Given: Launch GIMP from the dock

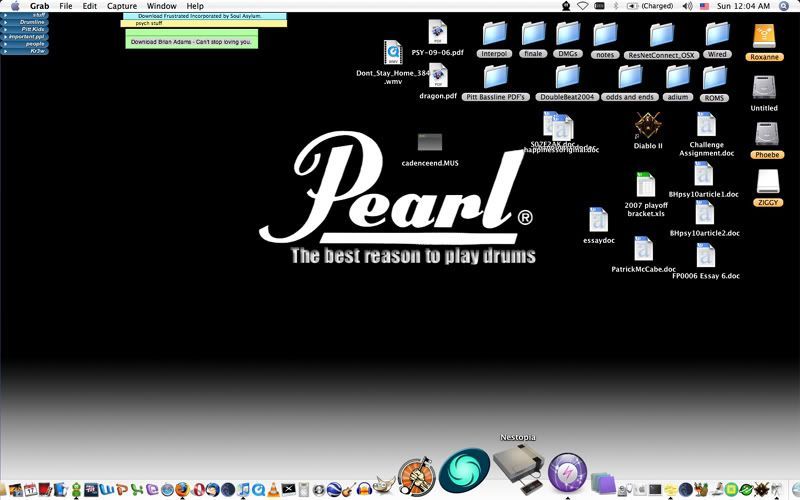Looking at the screenshot, I should click(383, 486).
